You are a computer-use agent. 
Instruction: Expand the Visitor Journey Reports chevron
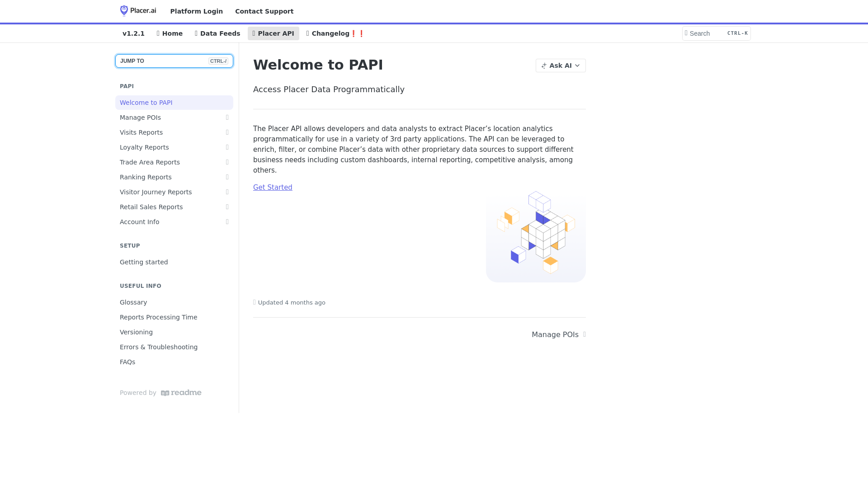coord(227,192)
